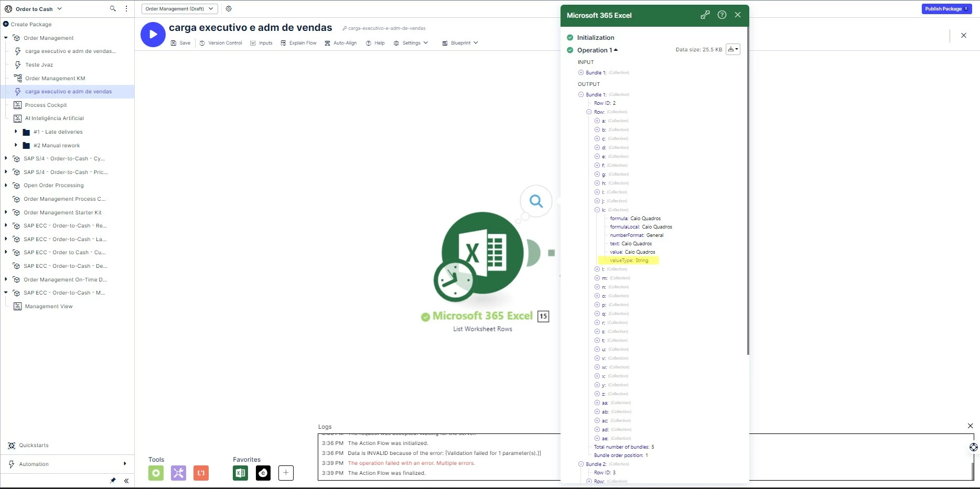Click the clock schedule icon on Excel module
Image resolution: width=980 pixels, height=489 pixels.
pyautogui.click(x=454, y=280)
